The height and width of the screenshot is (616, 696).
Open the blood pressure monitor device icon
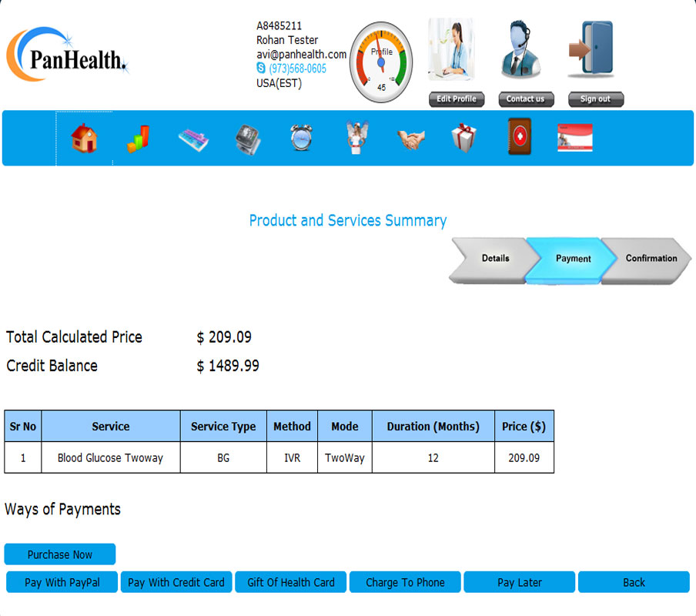[247, 139]
